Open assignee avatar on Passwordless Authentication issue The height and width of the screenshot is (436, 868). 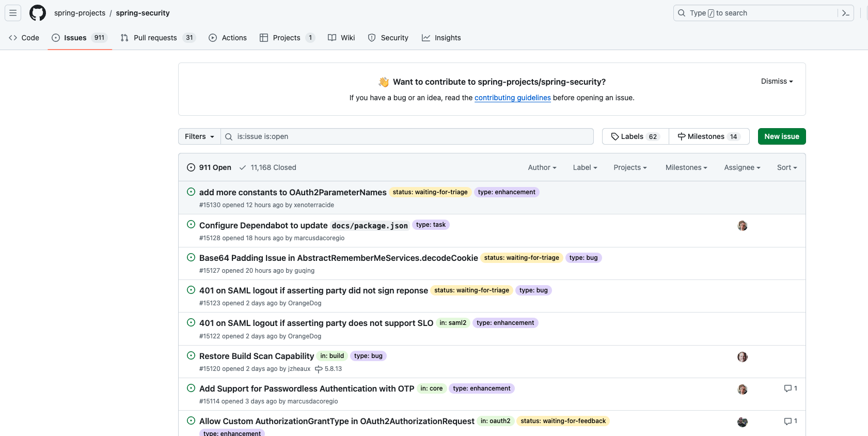click(743, 390)
